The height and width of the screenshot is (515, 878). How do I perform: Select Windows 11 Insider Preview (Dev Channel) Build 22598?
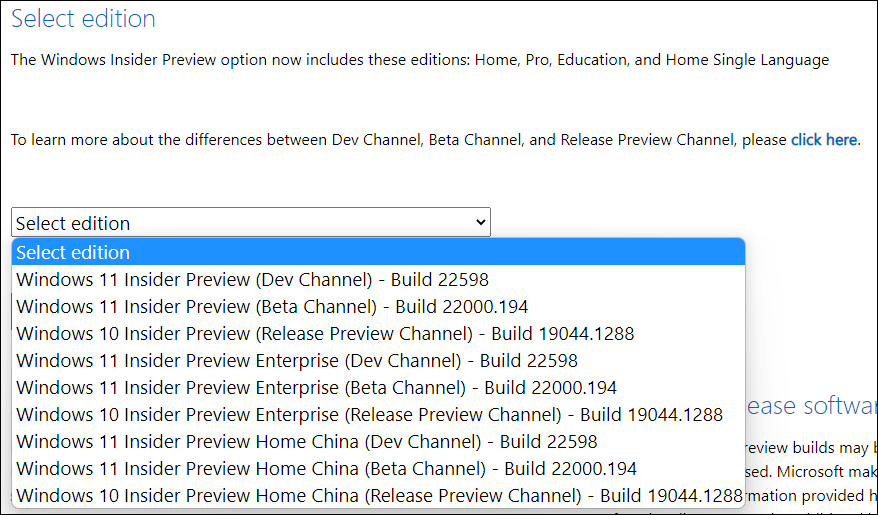pos(379,279)
